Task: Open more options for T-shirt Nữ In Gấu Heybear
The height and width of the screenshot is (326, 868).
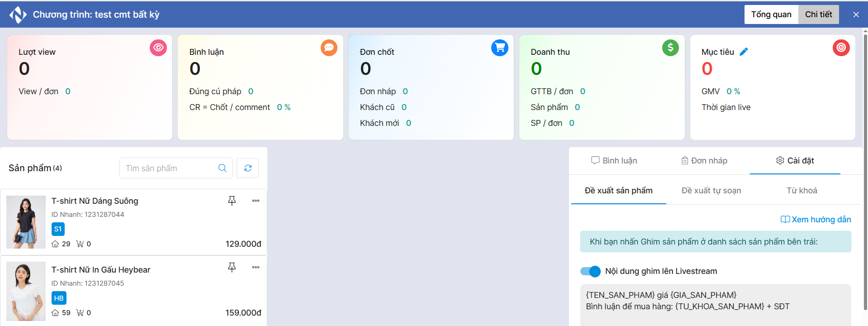Action: [x=256, y=267]
